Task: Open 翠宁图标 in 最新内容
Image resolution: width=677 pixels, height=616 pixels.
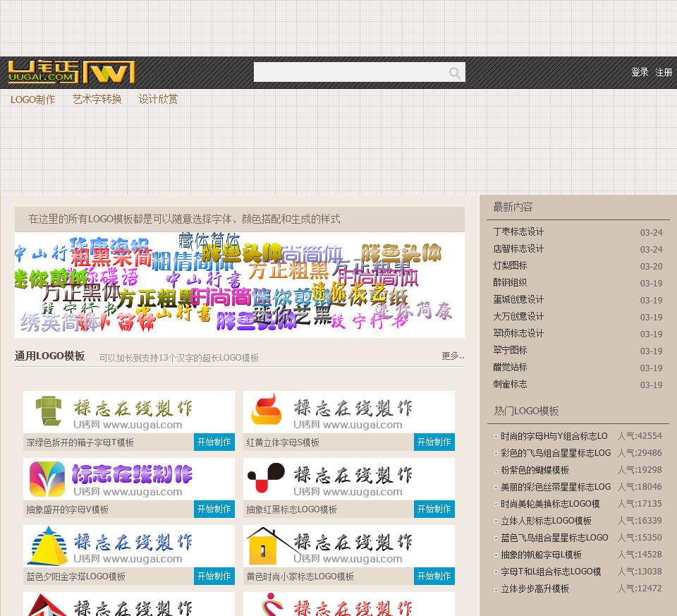Action: 510,350
